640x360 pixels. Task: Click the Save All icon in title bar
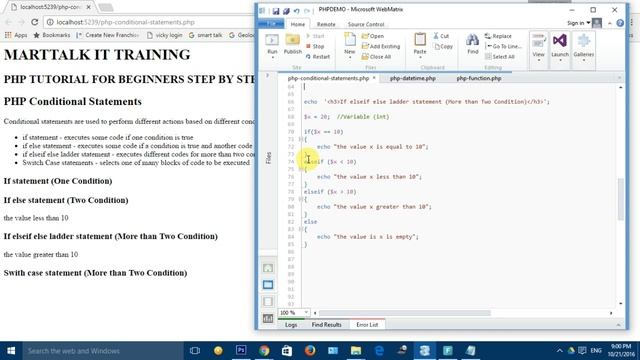[286, 11]
